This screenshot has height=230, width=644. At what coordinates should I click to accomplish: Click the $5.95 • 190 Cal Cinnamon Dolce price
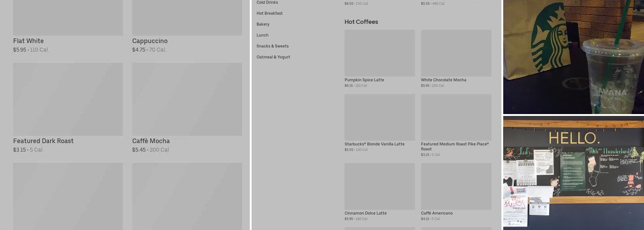pos(356,218)
